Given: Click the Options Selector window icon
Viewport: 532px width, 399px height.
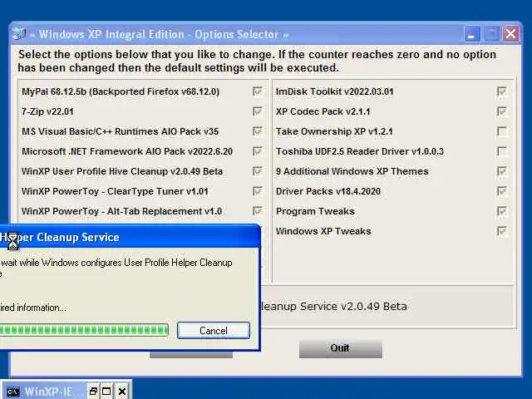Looking at the screenshot, I should coord(19,34).
